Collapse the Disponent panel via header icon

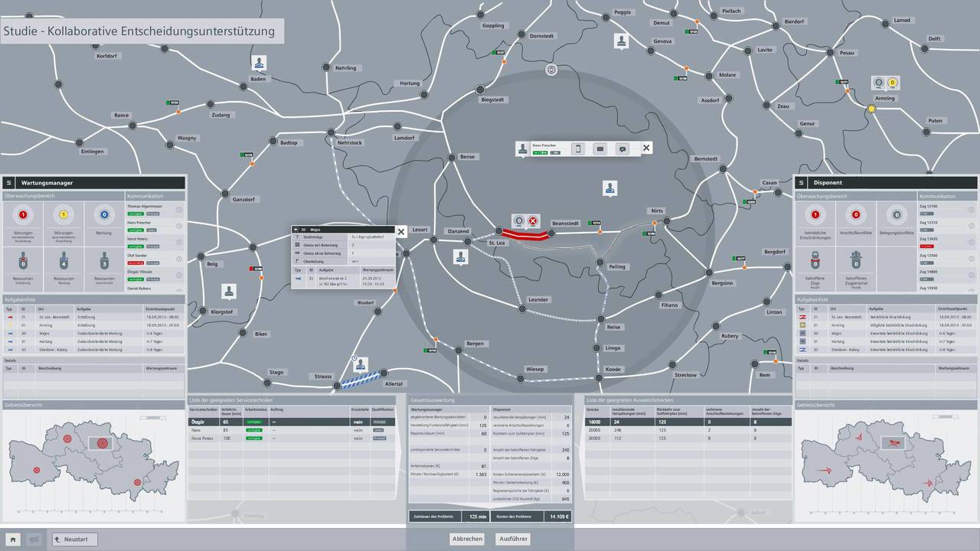point(802,183)
